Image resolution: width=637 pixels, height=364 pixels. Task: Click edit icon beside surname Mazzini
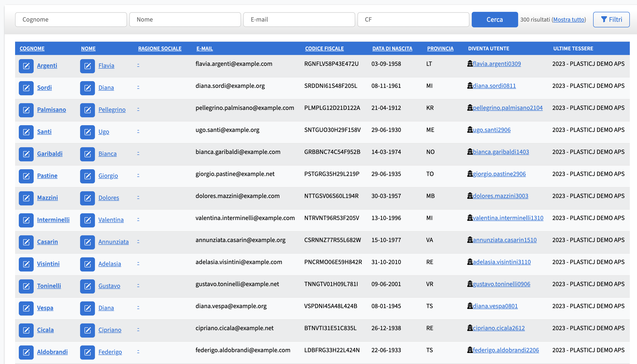click(26, 198)
